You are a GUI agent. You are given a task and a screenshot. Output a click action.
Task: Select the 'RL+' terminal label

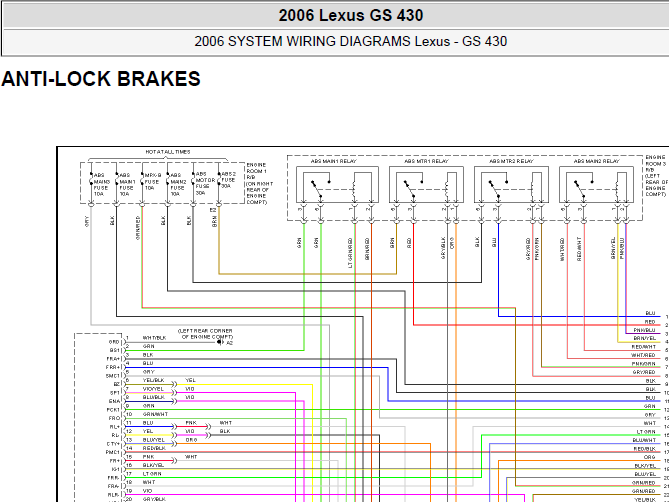[x=115, y=427]
